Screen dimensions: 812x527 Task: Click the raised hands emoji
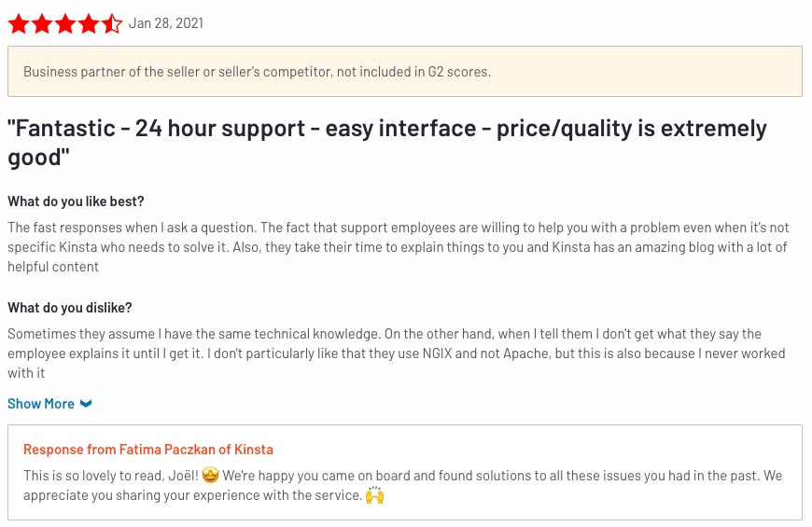point(374,495)
